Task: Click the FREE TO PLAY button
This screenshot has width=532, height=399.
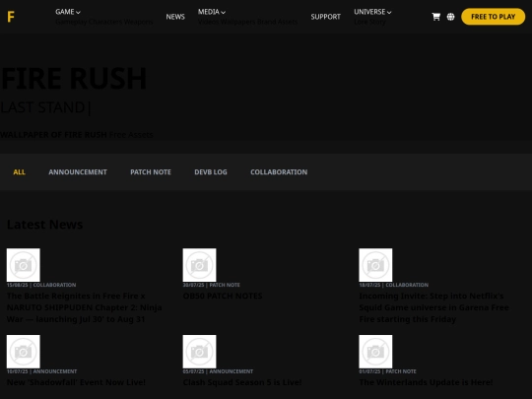Action: (x=493, y=17)
